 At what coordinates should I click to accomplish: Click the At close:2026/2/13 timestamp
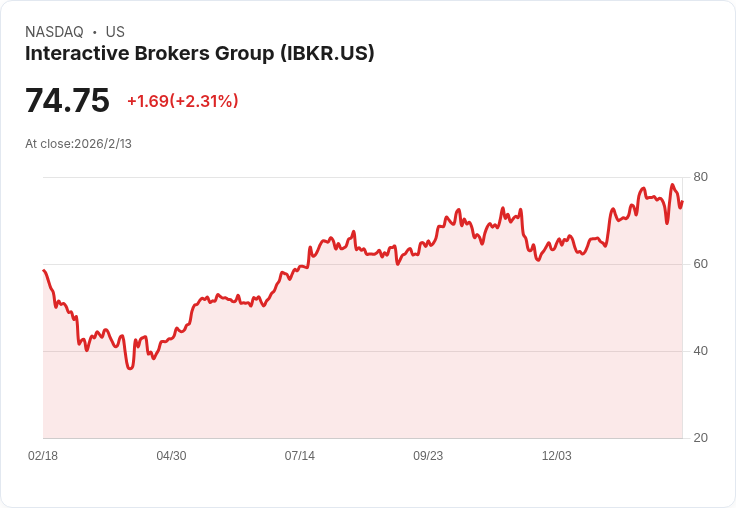click(x=78, y=144)
